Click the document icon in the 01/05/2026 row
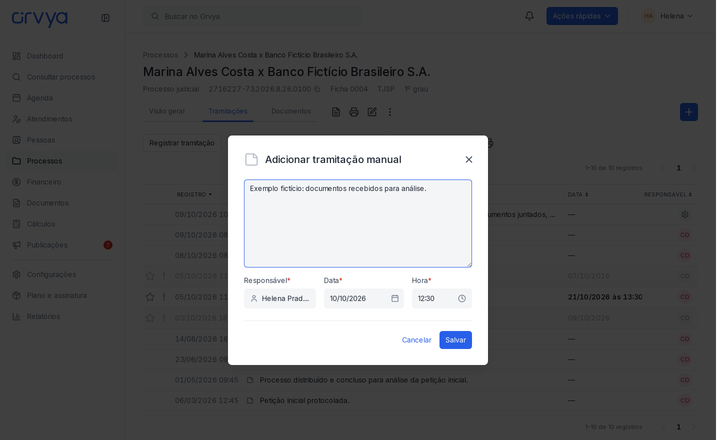Viewport: 720px width, 440px height. click(250, 380)
